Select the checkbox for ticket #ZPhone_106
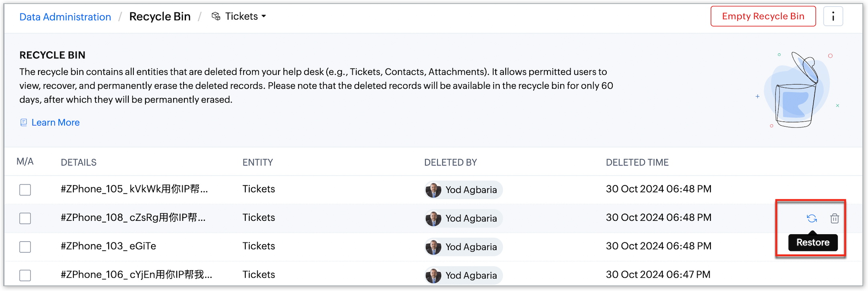868x291 pixels. click(x=25, y=275)
